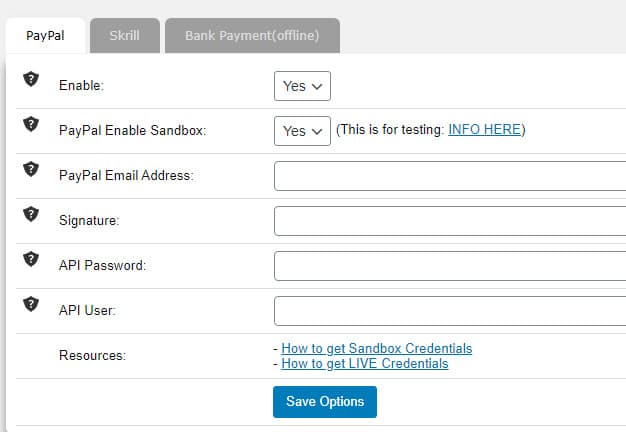Click the help icon beside Enable

tap(31, 79)
